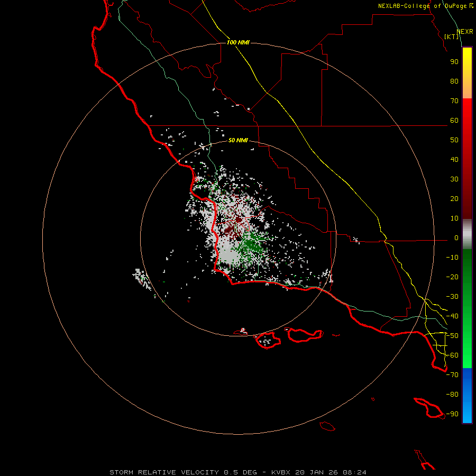The width and height of the screenshot is (476, 476).
Task: Select the positive 20 scale value
Action: click(x=454, y=199)
